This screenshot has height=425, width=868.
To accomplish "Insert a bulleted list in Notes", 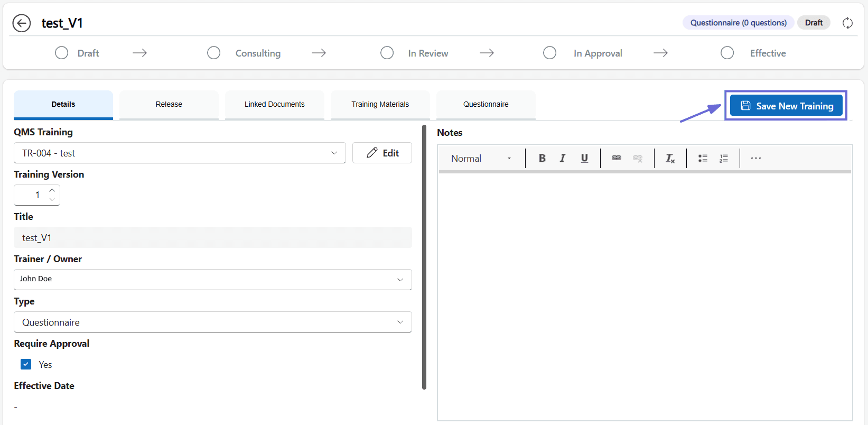I will point(703,158).
